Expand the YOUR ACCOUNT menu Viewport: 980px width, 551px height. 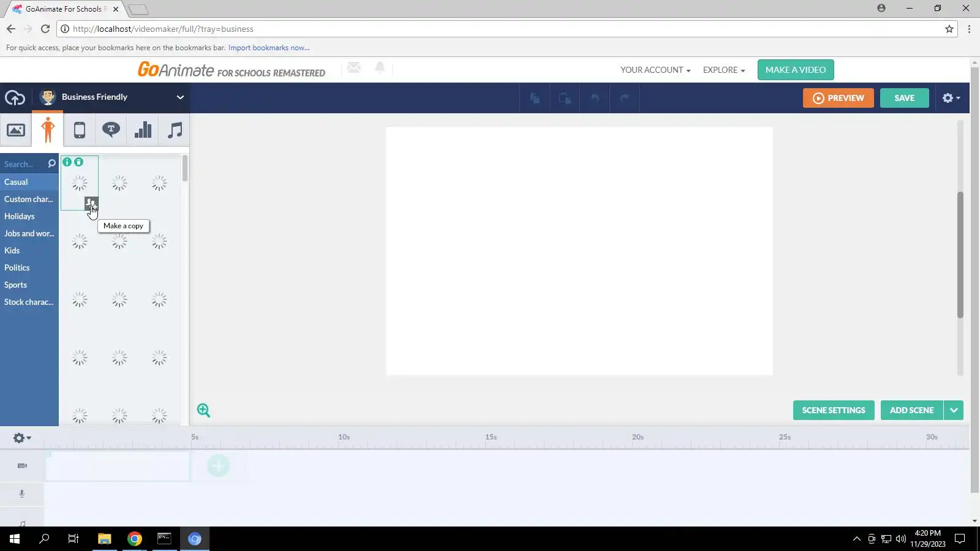click(655, 70)
